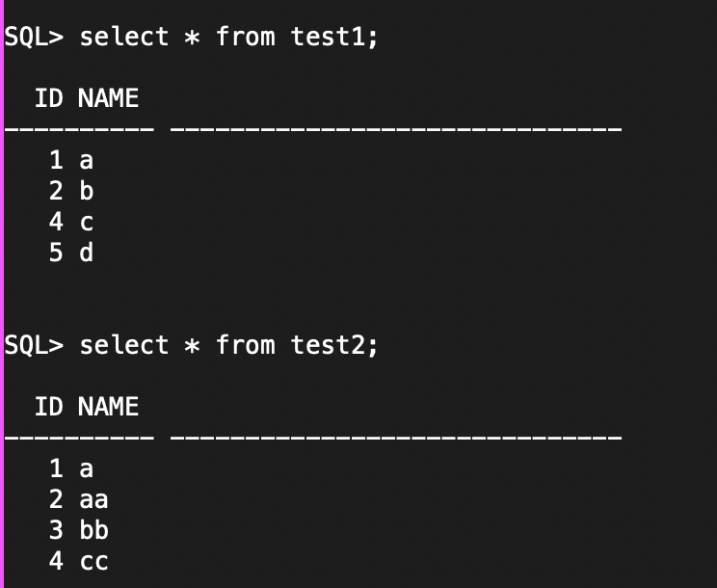Click the ID value 5 in test1 results
Viewport: 717px width, 588px height.
click(56, 253)
